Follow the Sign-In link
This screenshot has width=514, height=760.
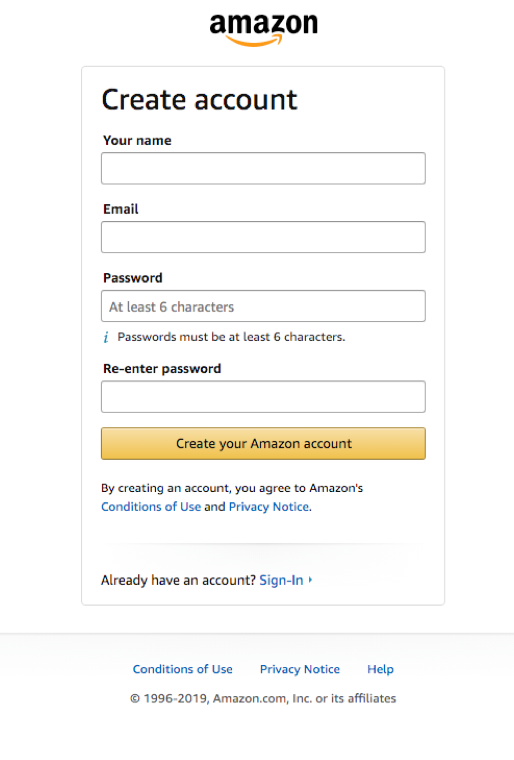pos(281,580)
